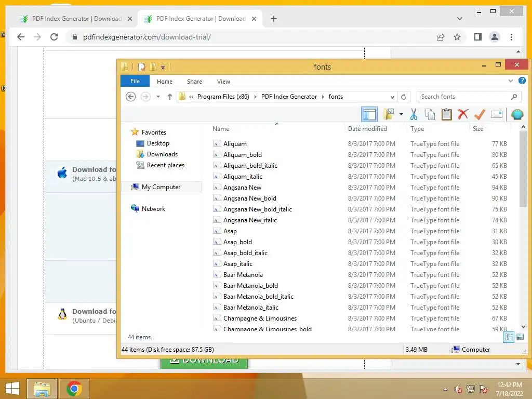The image size is (532, 399).
Task: Click the red X Delete icon
Action: 463,114
